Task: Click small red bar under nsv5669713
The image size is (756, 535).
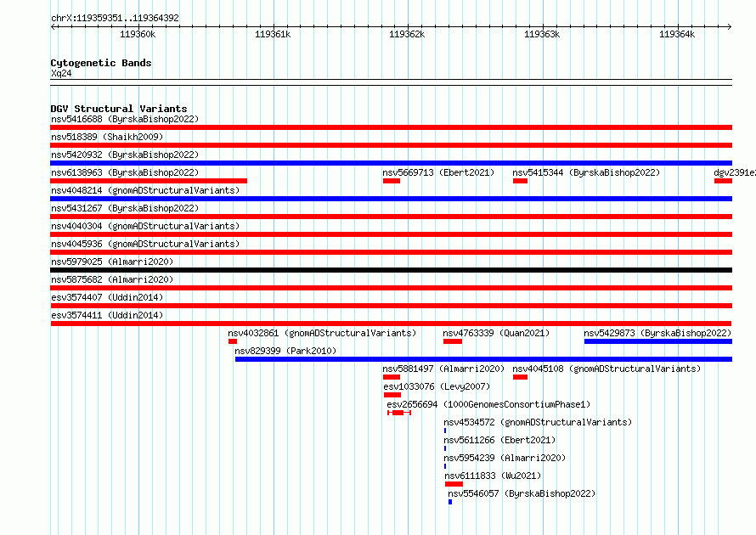Action: click(392, 181)
